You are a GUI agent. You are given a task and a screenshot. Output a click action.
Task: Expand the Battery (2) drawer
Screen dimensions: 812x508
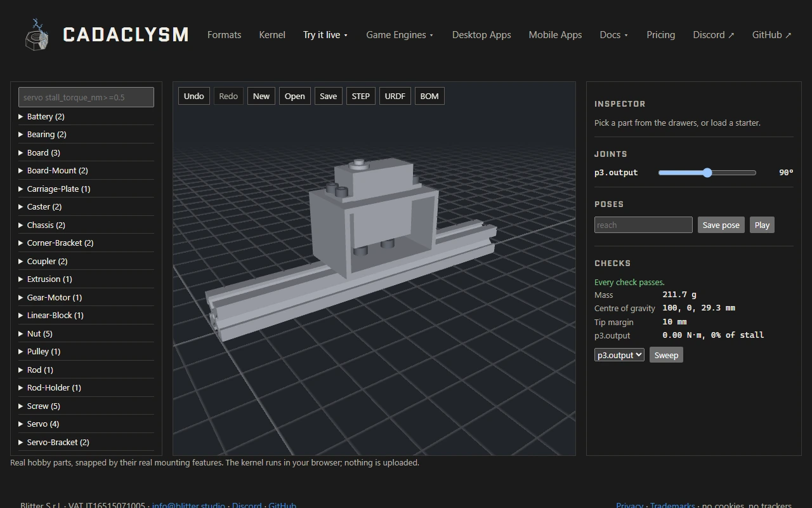pos(86,117)
